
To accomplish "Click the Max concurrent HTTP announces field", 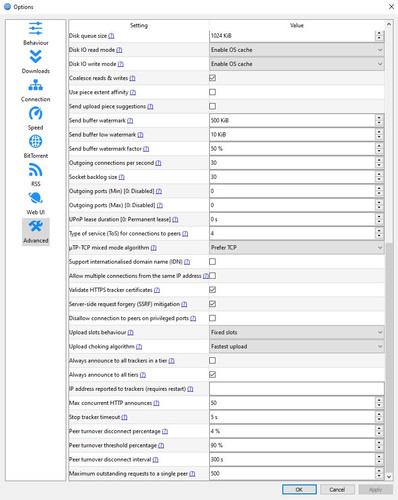I will click(x=292, y=403).
